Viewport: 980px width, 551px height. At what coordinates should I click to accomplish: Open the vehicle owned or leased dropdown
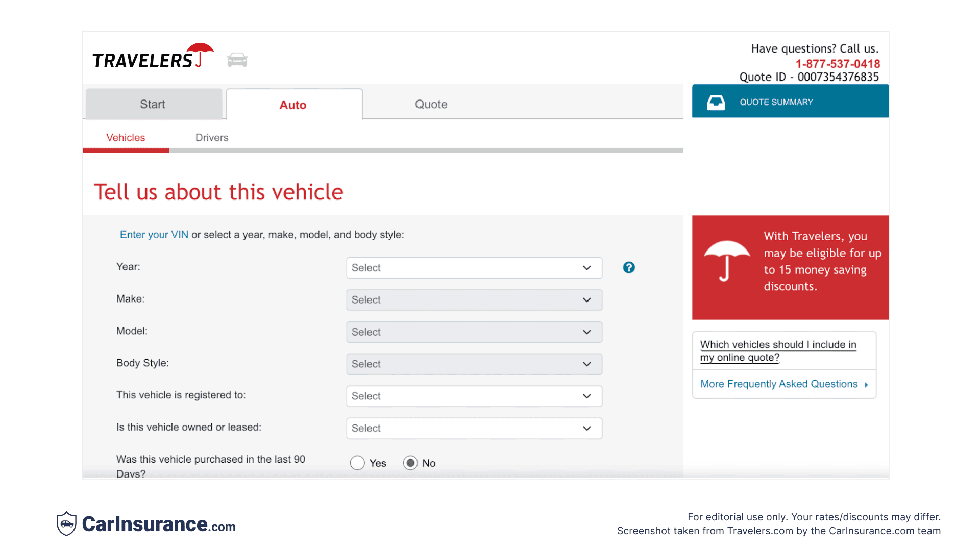pyautogui.click(x=474, y=428)
